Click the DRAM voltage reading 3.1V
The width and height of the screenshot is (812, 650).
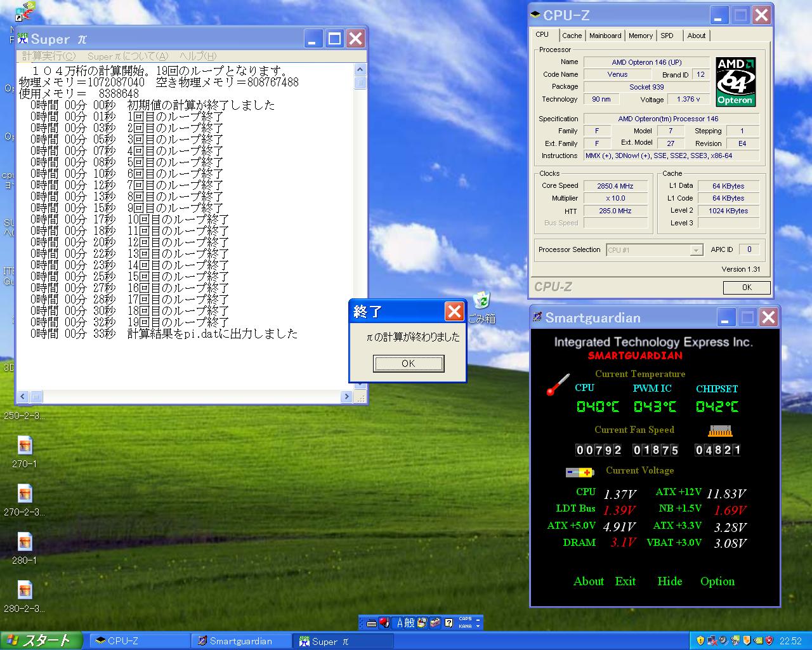coord(623,543)
